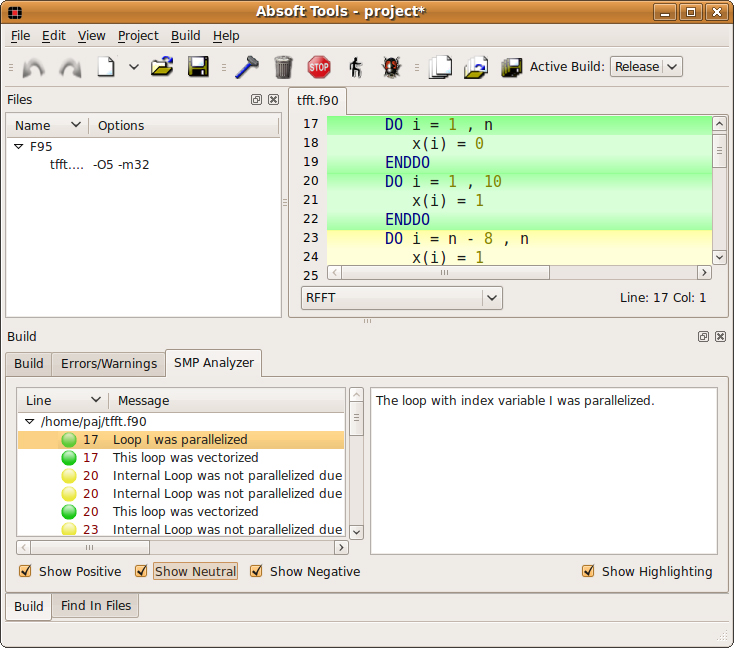Image resolution: width=734 pixels, height=648 pixels.
Task: Open the Edit menu
Action: click(x=53, y=36)
